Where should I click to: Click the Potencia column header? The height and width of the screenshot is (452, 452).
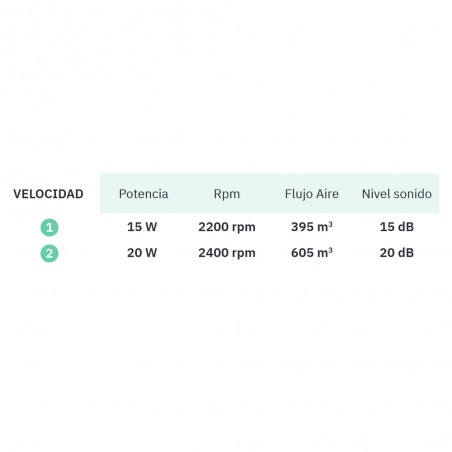(143, 194)
